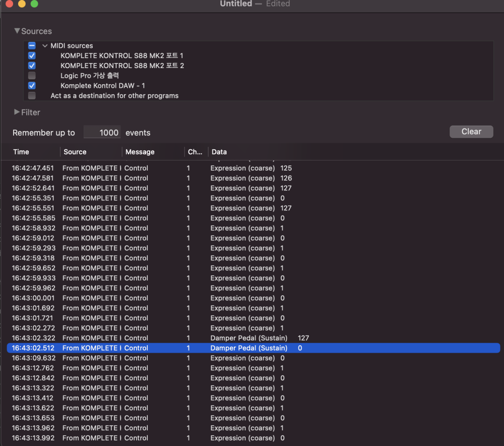Select the Damper Pedal (Sustain) 127 event

click(x=254, y=338)
